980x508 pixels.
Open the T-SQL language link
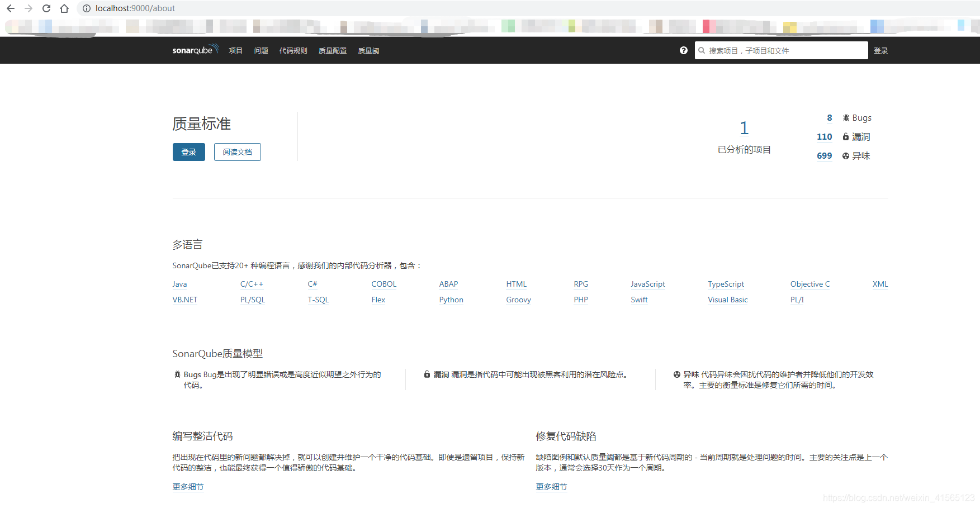point(318,300)
